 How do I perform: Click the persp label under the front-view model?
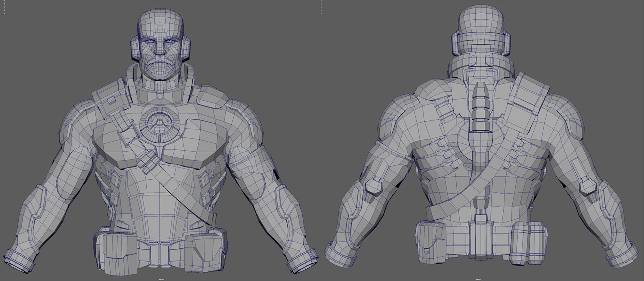point(161,279)
